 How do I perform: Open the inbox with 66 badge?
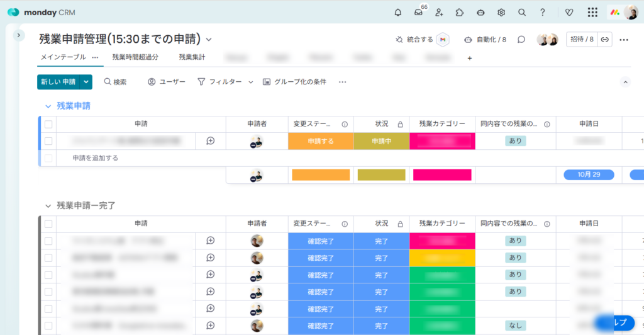tap(418, 12)
